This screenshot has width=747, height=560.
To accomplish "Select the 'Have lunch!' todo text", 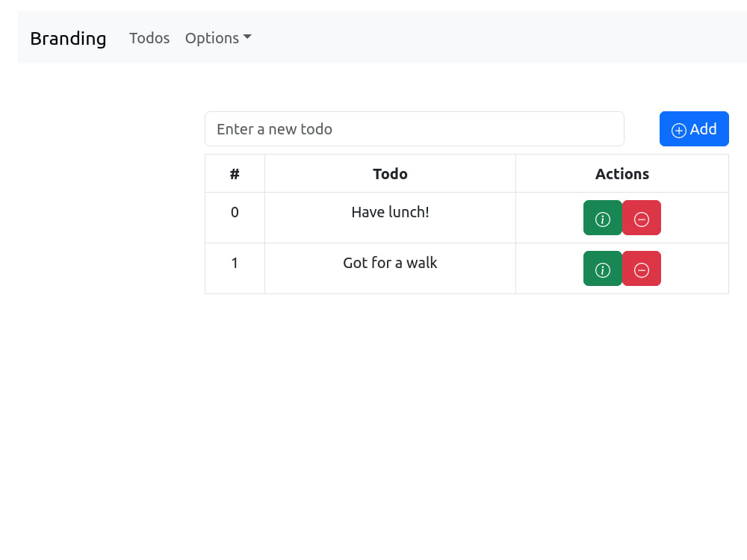I will click(390, 212).
